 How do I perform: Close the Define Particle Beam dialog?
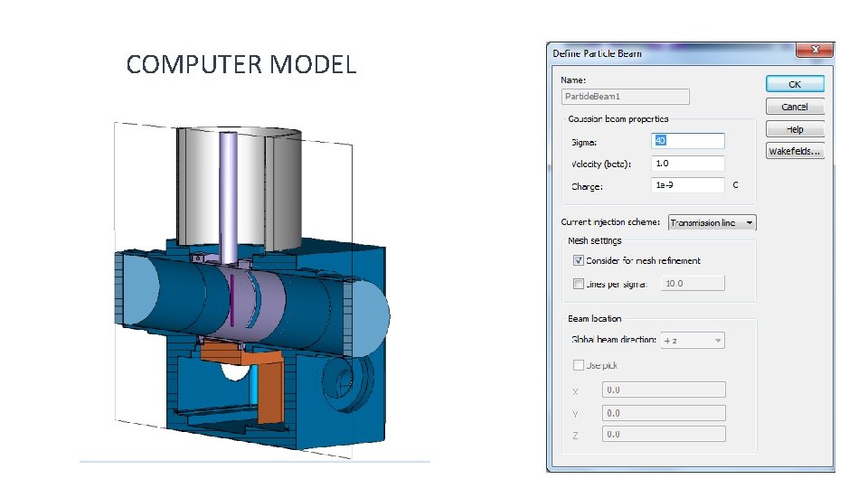click(x=815, y=49)
